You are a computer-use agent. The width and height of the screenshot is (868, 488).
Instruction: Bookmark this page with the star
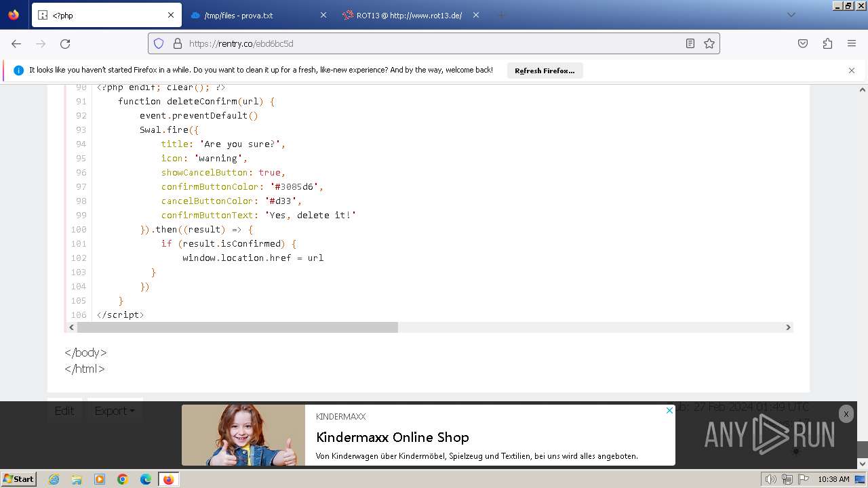[709, 43]
